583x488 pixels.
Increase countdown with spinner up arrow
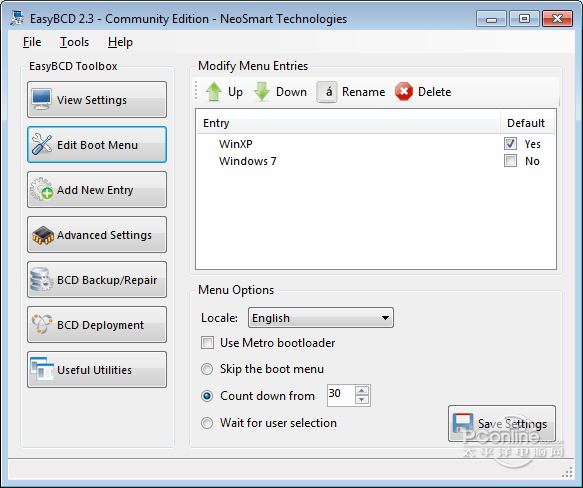coord(361,391)
